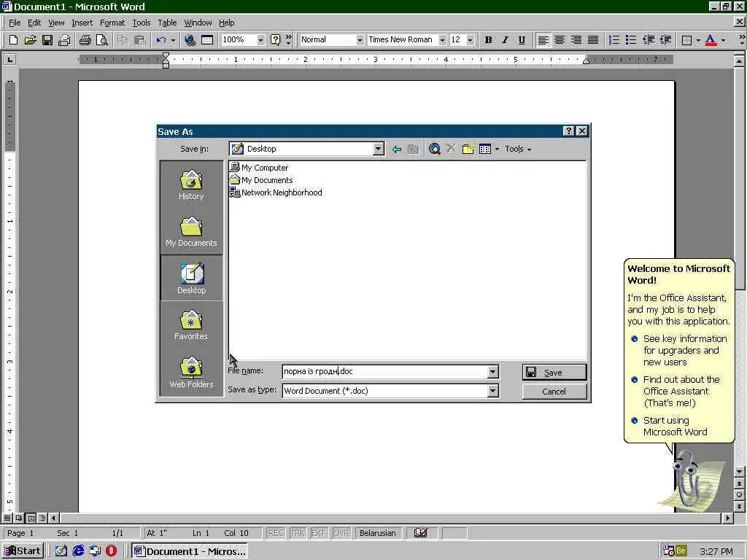Screen dimensions: 747x560
Task: Click the Tables and Borders toolbar icon
Action: 207,40
